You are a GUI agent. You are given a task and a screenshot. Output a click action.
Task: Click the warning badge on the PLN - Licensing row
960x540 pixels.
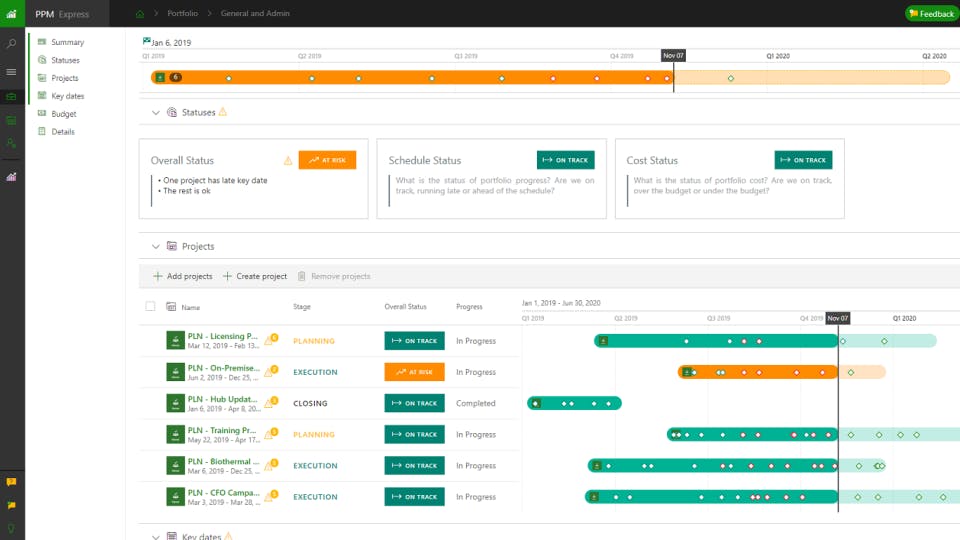271,339
